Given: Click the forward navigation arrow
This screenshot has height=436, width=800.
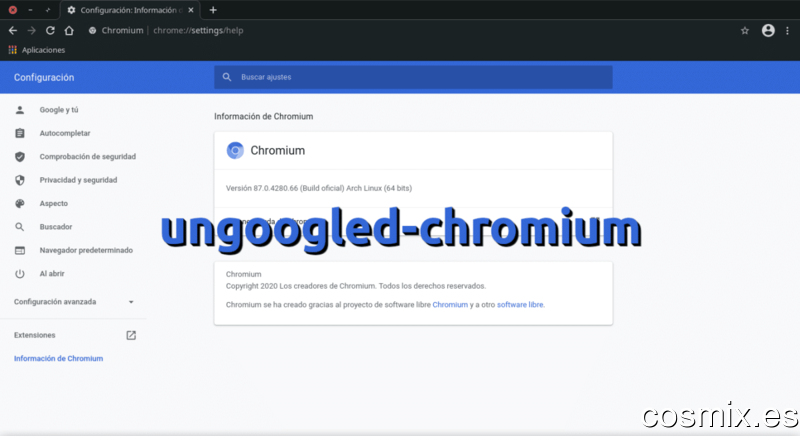Looking at the screenshot, I should coord(32,31).
